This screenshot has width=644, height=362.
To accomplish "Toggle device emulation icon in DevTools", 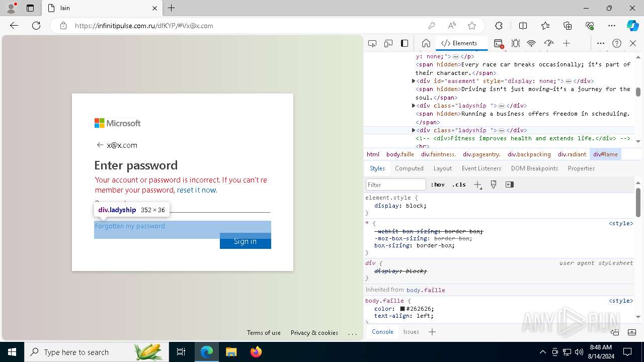I will pyautogui.click(x=388, y=43).
